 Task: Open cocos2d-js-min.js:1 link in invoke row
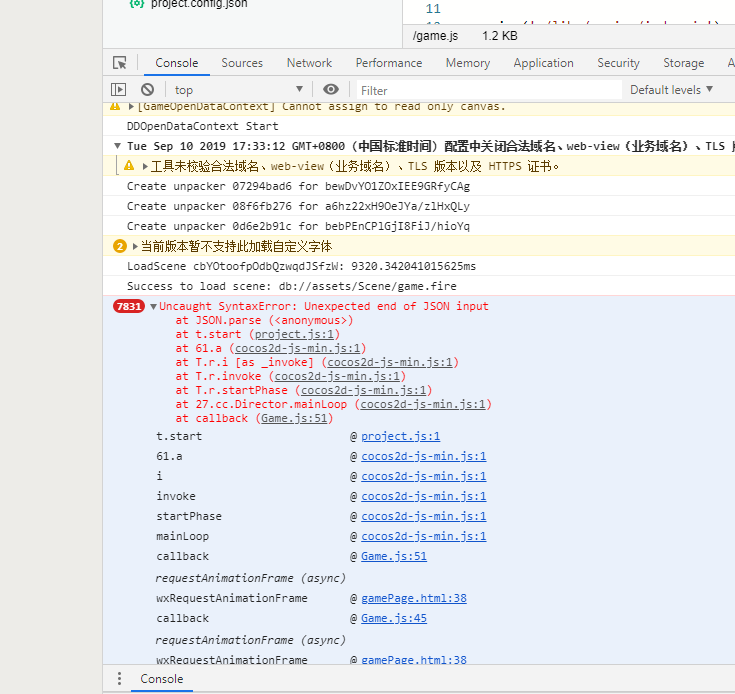(x=423, y=496)
